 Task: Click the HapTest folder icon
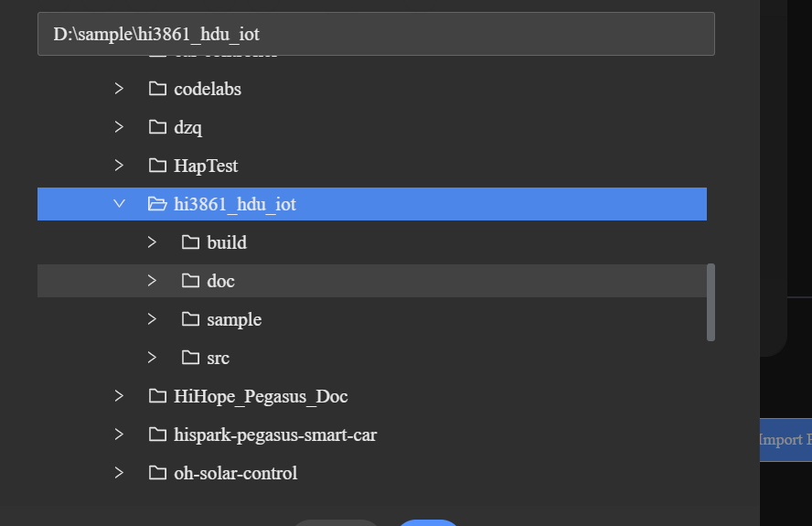tap(157, 166)
